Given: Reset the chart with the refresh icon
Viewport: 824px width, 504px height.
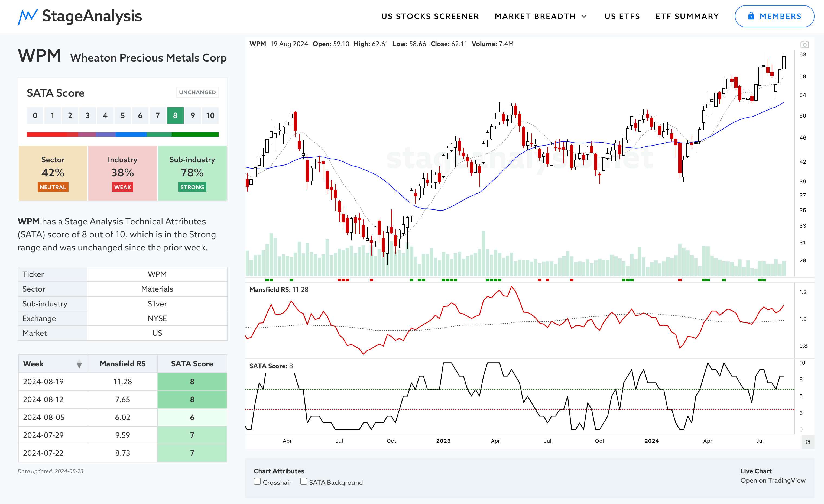Looking at the screenshot, I should (x=808, y=442).
